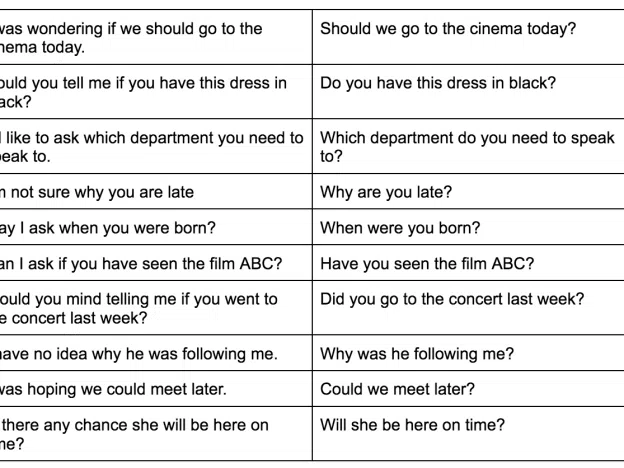The width and height of the screenshot is (624, 468).
Task: Select the "Why was he following me?" cell
Action: coord(417,353)
